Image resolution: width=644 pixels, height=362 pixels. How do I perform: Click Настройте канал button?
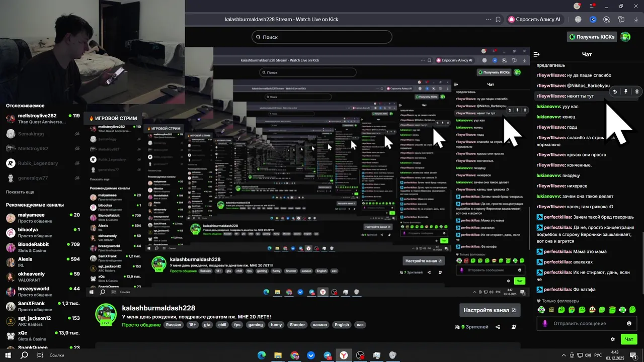click(490, 310)
